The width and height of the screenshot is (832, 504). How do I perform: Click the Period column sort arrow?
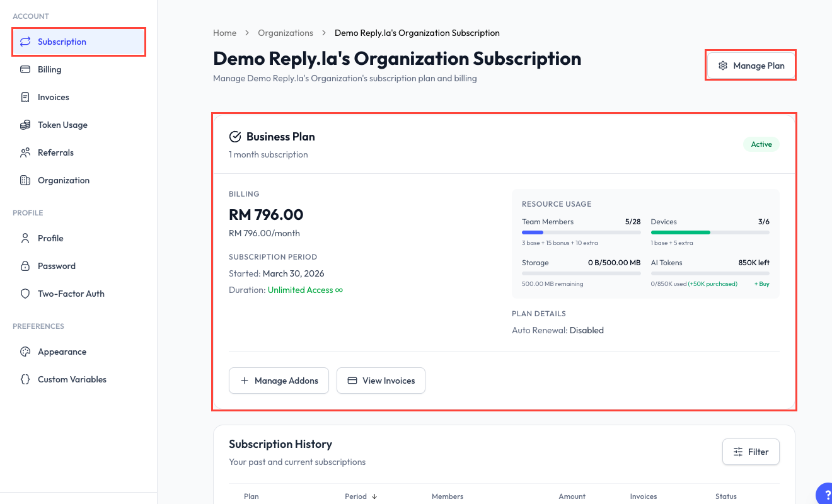[x=374, y=496]
